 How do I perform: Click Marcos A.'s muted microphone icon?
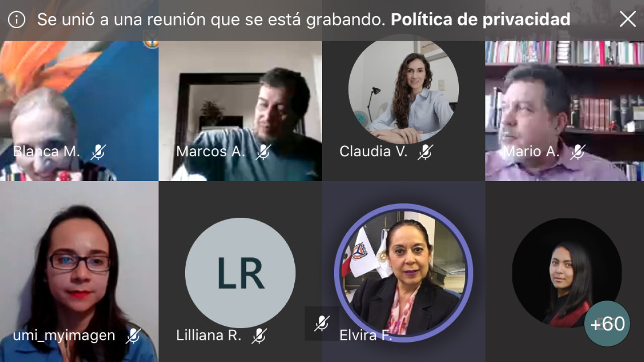[263, 152]
